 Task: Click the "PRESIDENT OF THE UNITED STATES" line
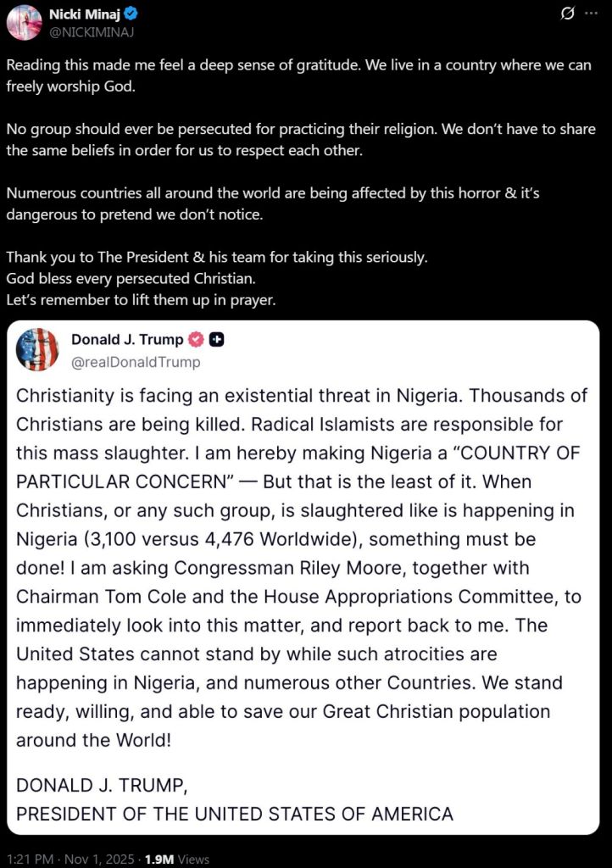pos(235,814)
